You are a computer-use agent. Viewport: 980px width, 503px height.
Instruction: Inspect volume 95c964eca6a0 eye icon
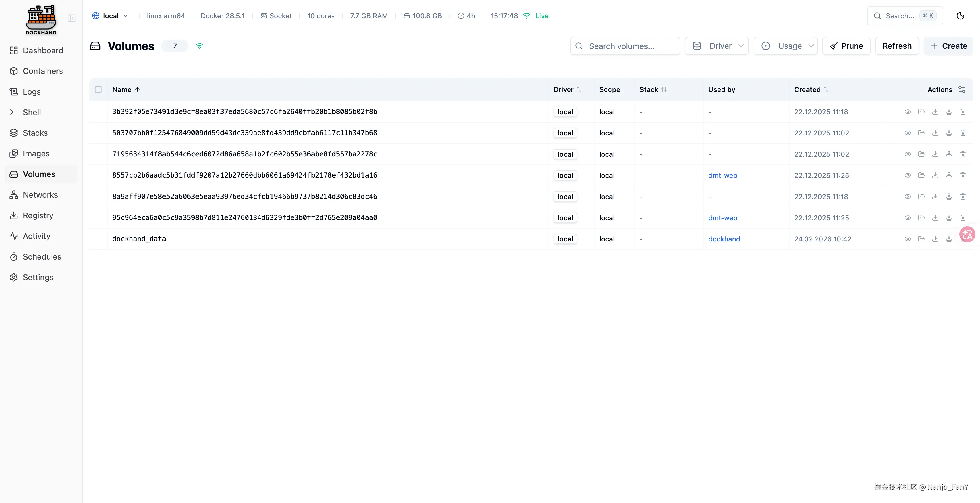click(x=907, y=218)
